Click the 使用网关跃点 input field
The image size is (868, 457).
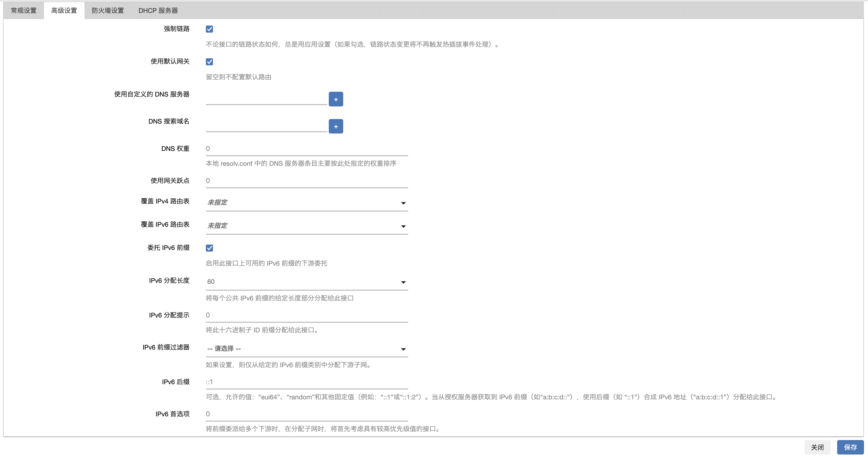tap(307, 181)
